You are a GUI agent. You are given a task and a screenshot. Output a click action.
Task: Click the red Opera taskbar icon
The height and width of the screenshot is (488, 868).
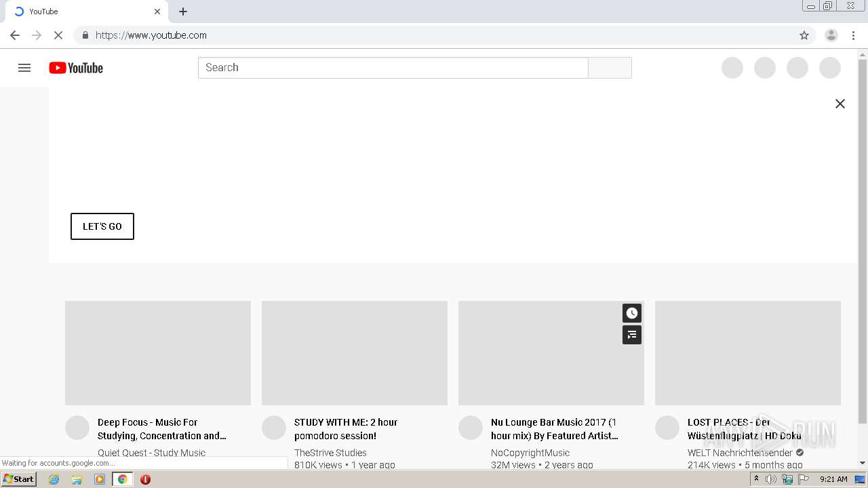(x=145, y=479)
